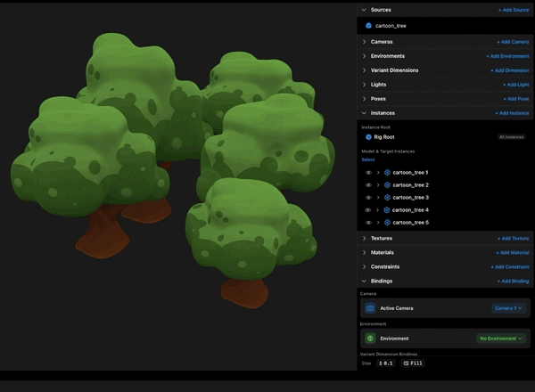Click the green Environment binding icon
Image resolution: width=535 pixels, height=392 pixels.
tap(370, 339)
